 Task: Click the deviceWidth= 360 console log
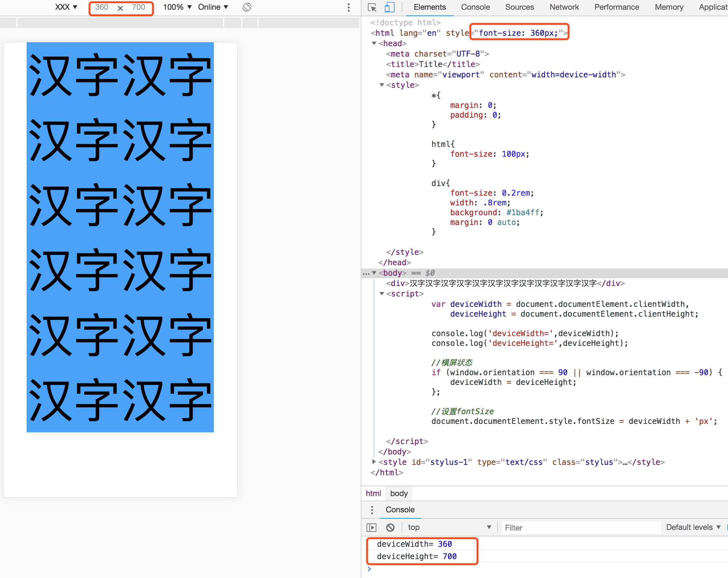414,544
